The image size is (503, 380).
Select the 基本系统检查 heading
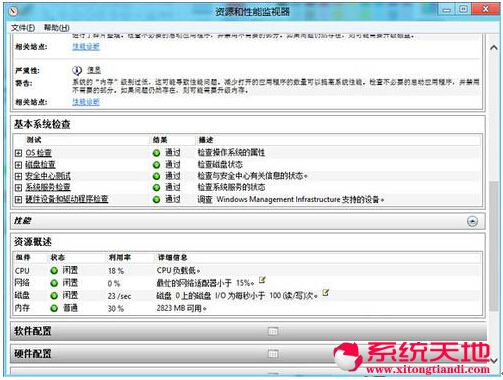(x=42, y=124)
